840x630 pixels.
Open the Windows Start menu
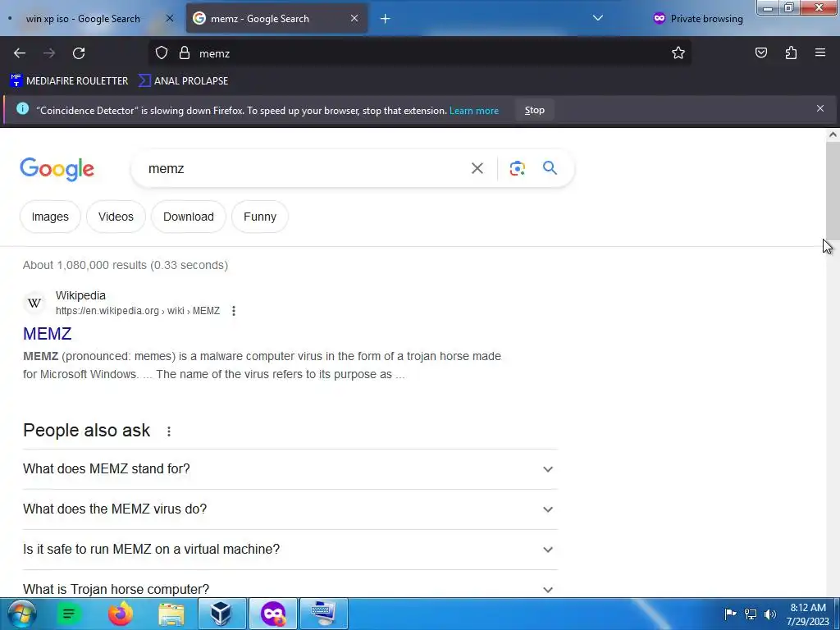21,614
